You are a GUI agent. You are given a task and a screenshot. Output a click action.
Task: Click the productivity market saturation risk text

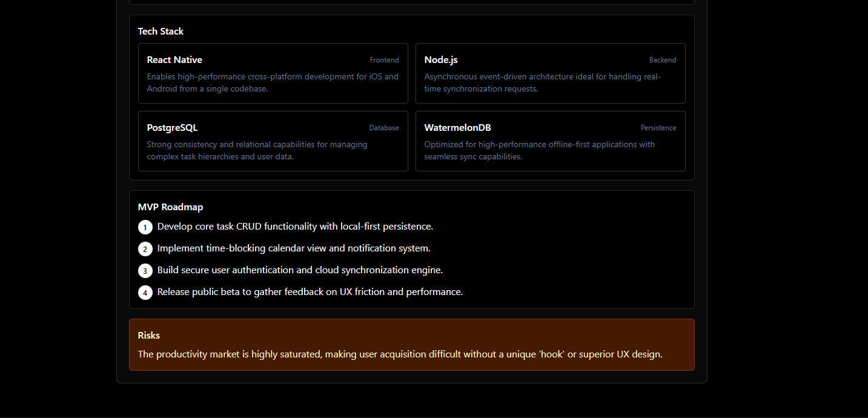[x=400, y=354]
